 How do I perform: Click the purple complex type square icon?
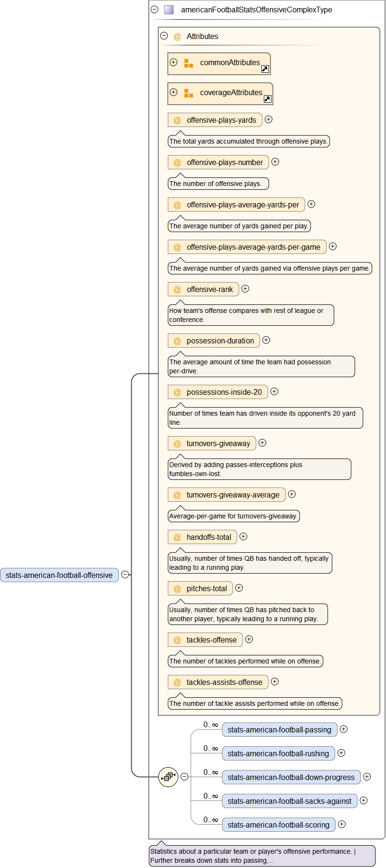pyautogui.click(x=169, y=10)
